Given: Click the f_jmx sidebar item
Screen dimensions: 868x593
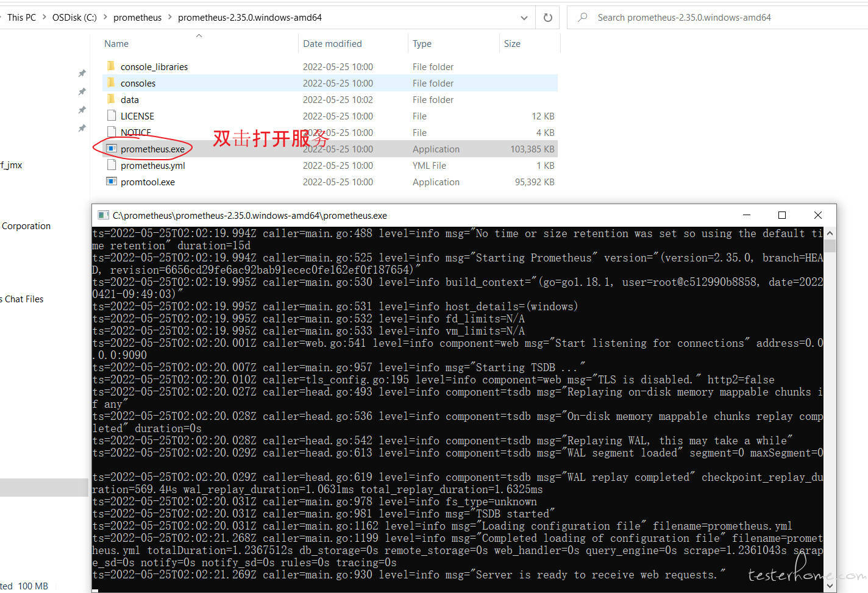Looking at the screenshot, I should tap(11, 165).
